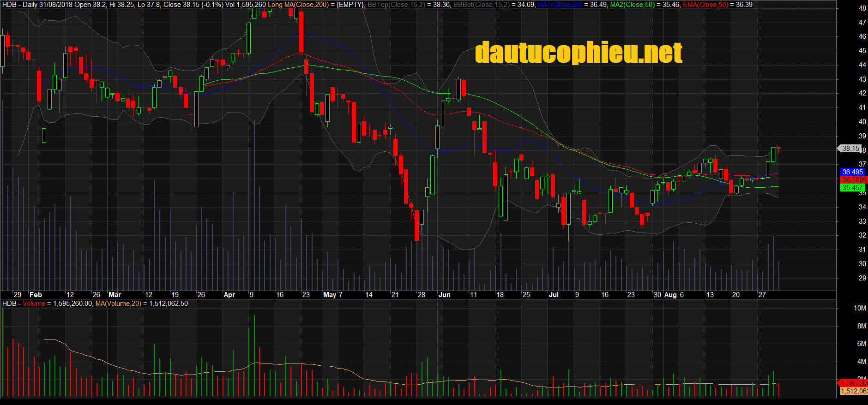Jump to Apr on the date axis
This screenshot has height=405, width=868.
coord(229,295)
